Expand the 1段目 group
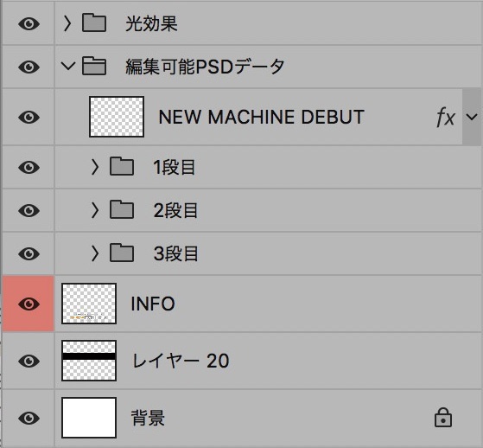The image size is (483, 448). (95, 167)
